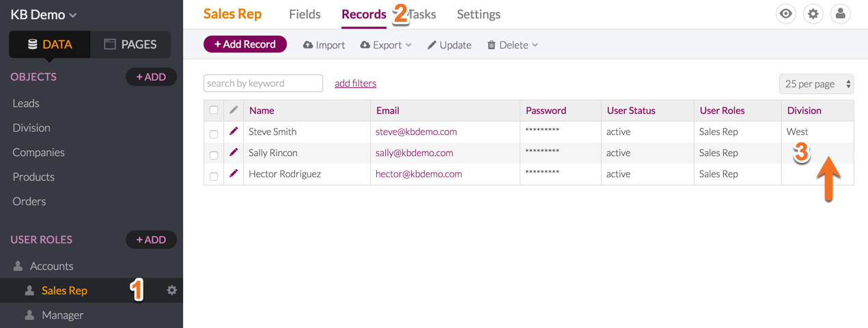
Task: Tick the checkbox for Steve Smith
Action: [214, 134]
